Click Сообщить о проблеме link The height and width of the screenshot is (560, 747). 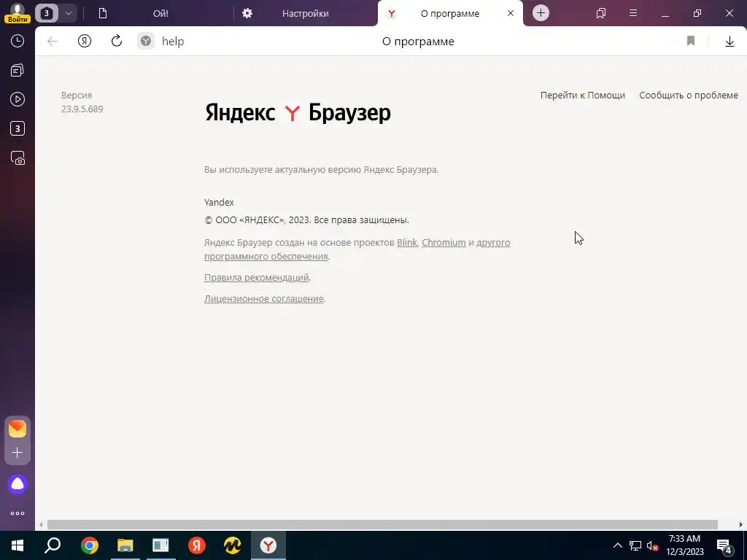pyautogui.click(x=689, y=96)
